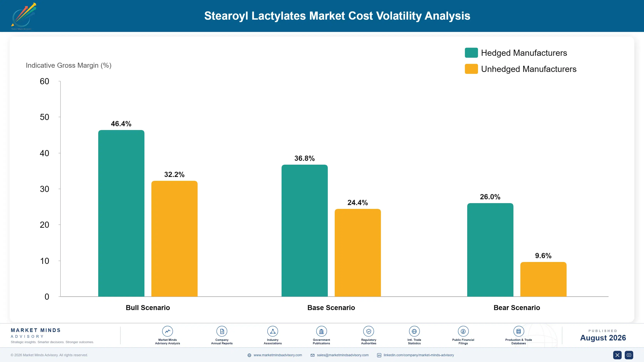The height and width of the screenshot is (362, 644).
Task: Click the Market Minds Advisory logo
Action: point(23,16)
